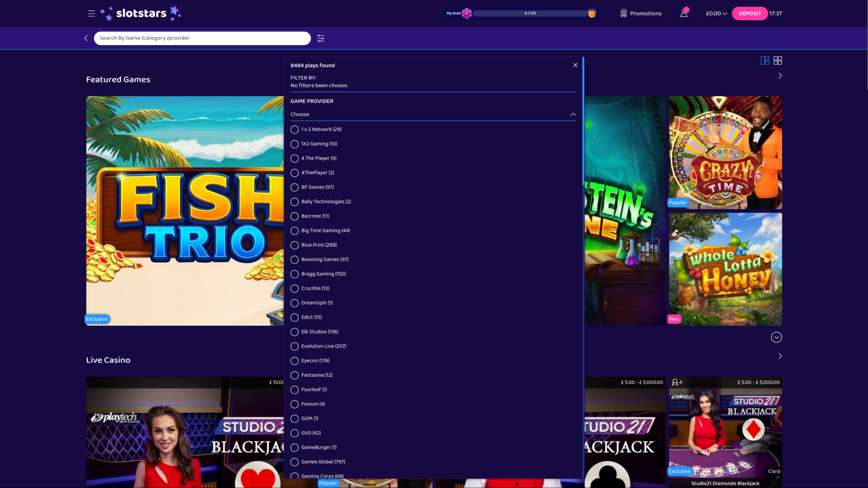Click the Featured Games next arrow

(x=780, y=75)
